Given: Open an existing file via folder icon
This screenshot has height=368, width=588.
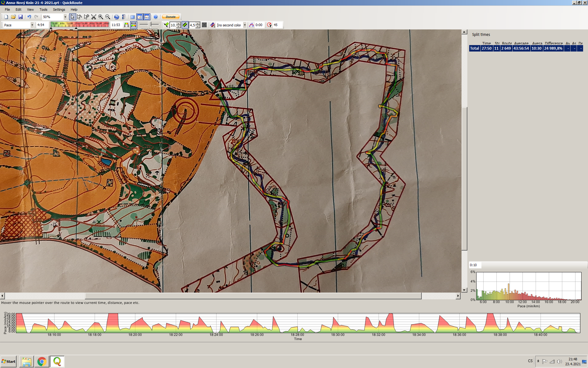Looking at the screenshot, I should tap(13, 17).
